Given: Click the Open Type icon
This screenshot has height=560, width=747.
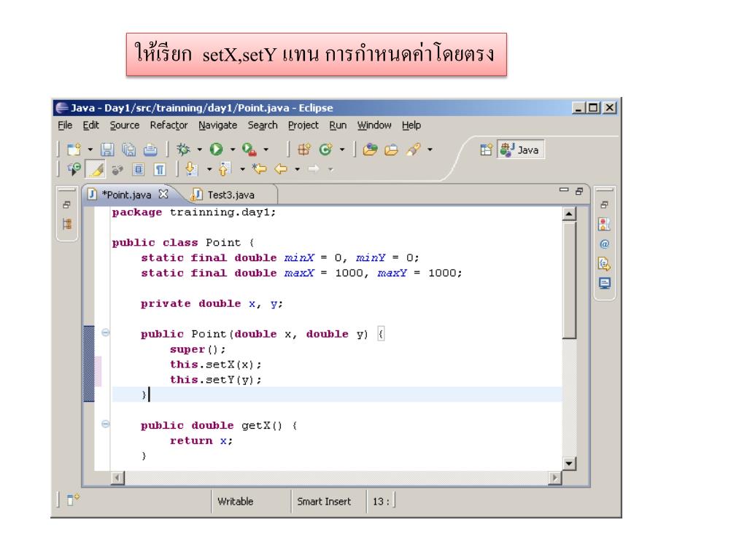Looking at the screenshot, I should point(370,149).
